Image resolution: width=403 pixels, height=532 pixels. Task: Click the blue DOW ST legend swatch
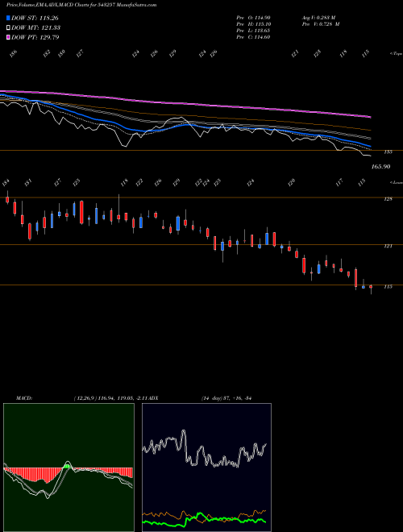point(8,18)
